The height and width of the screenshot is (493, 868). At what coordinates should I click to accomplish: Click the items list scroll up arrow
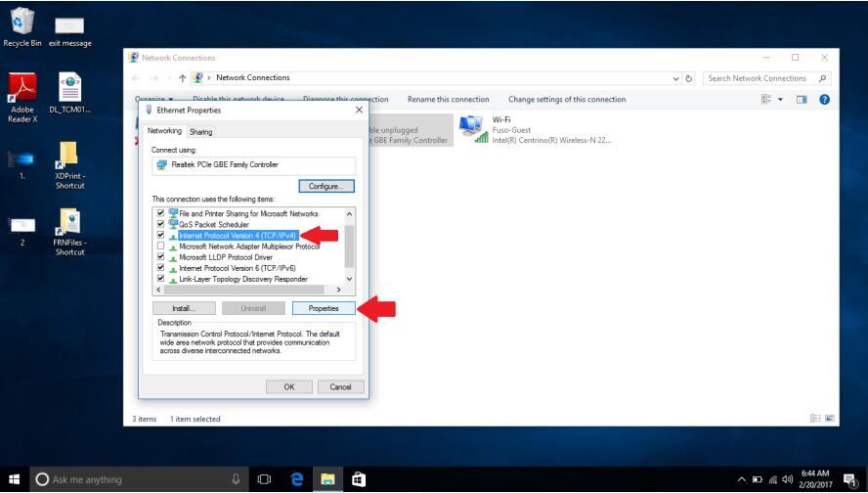[x=349, y=214]
